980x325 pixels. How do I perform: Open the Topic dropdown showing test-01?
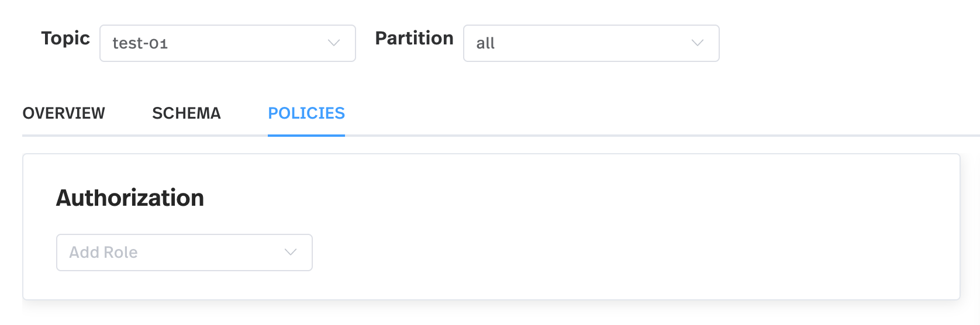tap(227, 43)
